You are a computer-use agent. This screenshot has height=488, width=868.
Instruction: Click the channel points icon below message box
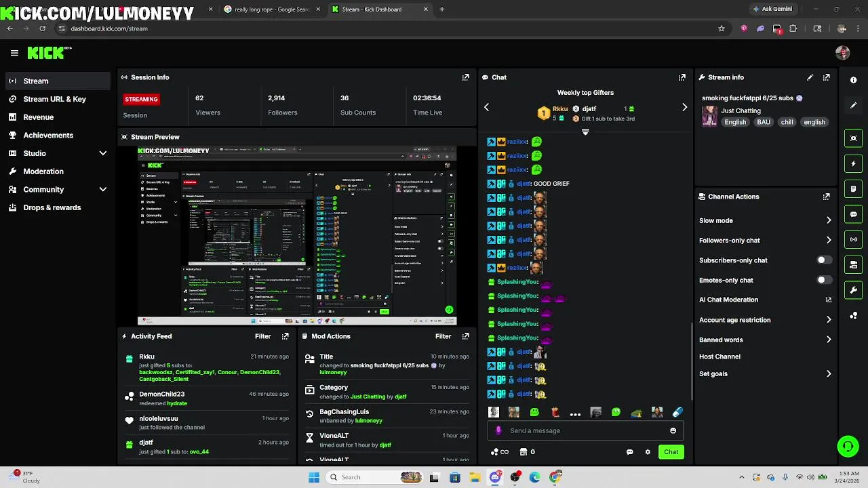click(495, 452)
